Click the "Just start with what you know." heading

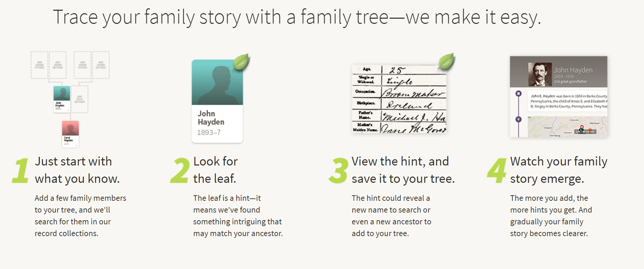point(77,170)
